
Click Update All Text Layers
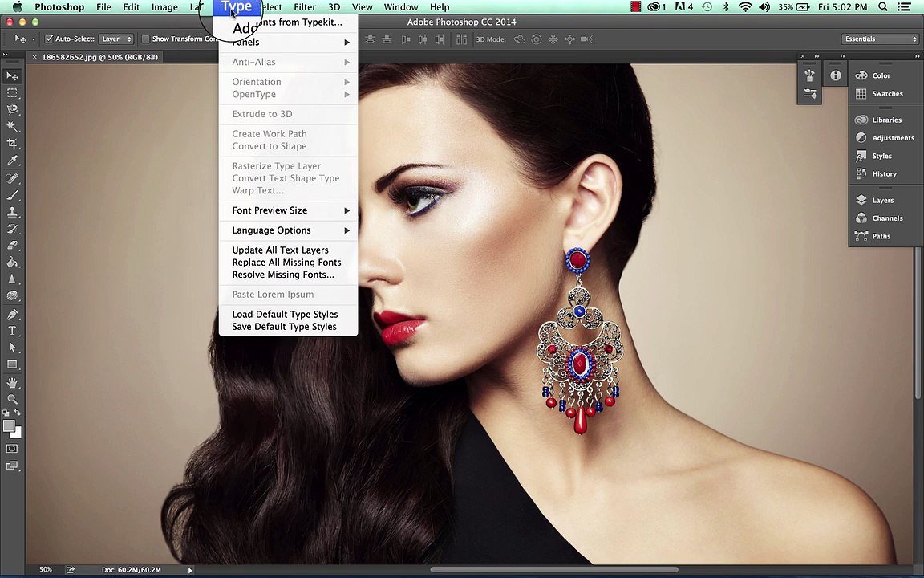pos(280,250)
